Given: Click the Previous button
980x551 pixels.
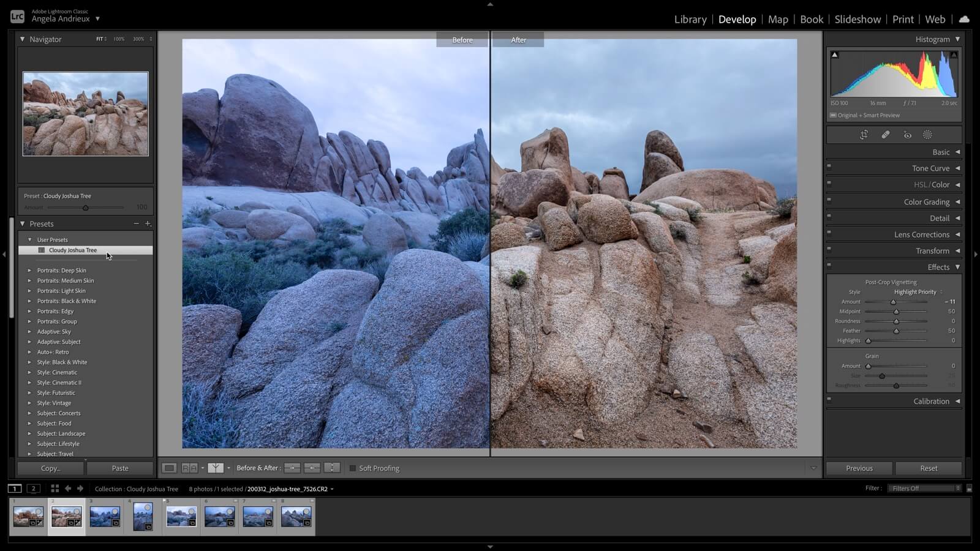Looking at the screenshot, I should (859, 468).
